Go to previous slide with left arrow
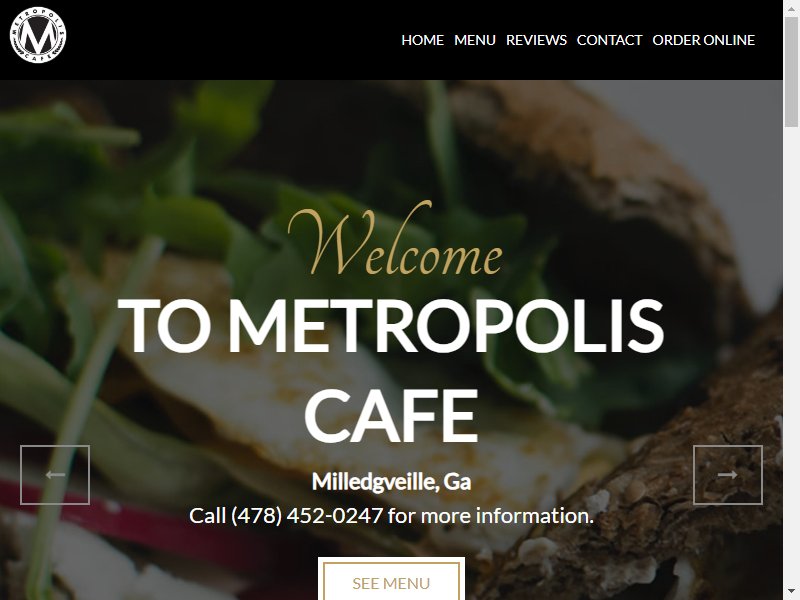The height and width of the screenshot is (600, 800). click(55, 475)
